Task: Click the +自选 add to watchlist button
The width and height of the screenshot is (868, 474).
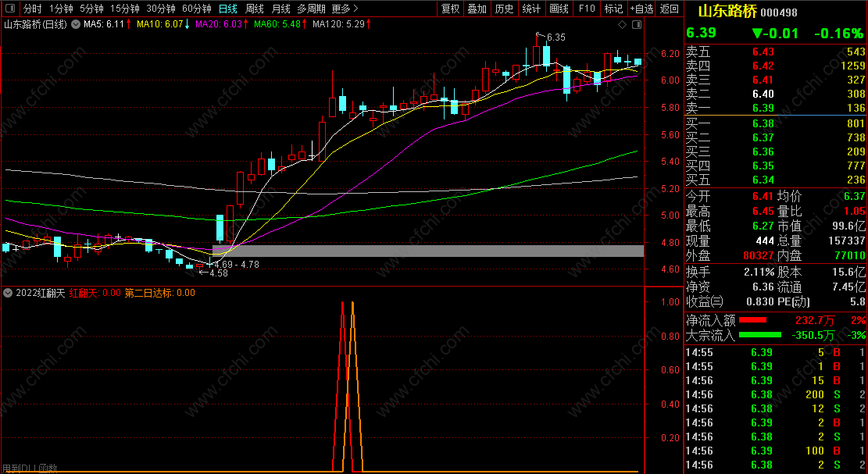Action: coord(641,9)
